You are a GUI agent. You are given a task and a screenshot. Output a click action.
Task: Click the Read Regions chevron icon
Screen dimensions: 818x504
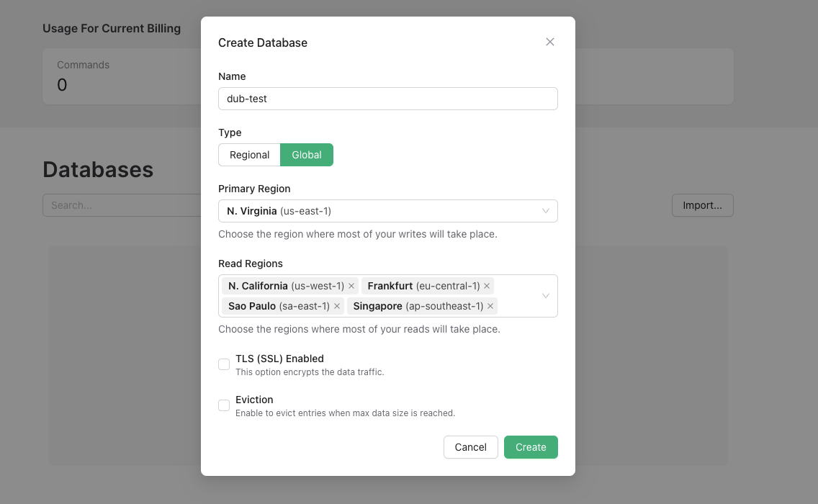[x=547, y=295]
